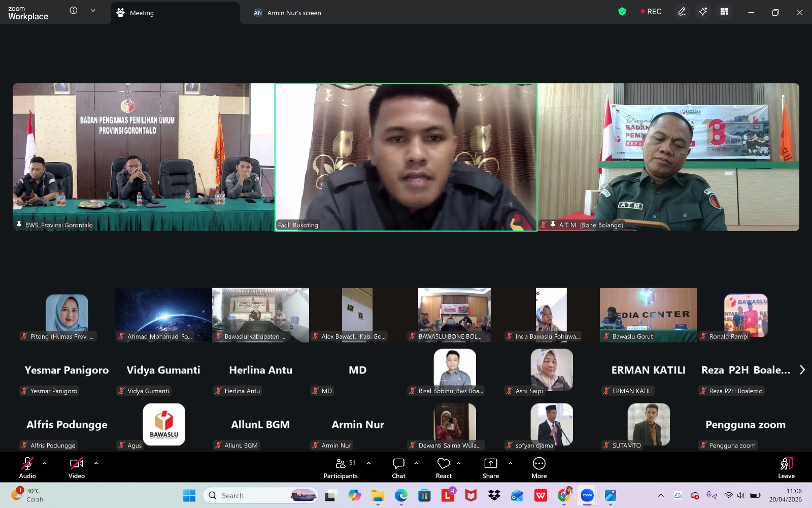Select the Inda Bawaslu Pohuwa... video tile

click(x=551, y=315)
